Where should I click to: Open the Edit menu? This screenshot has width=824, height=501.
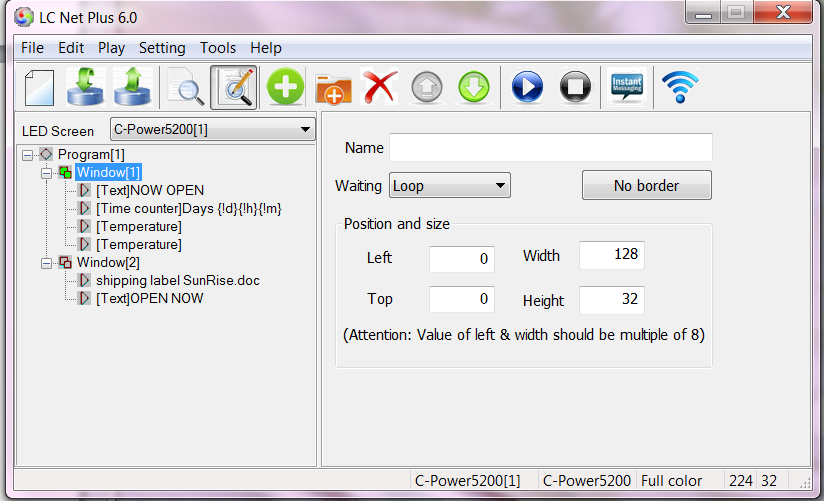tap(71, 48)
